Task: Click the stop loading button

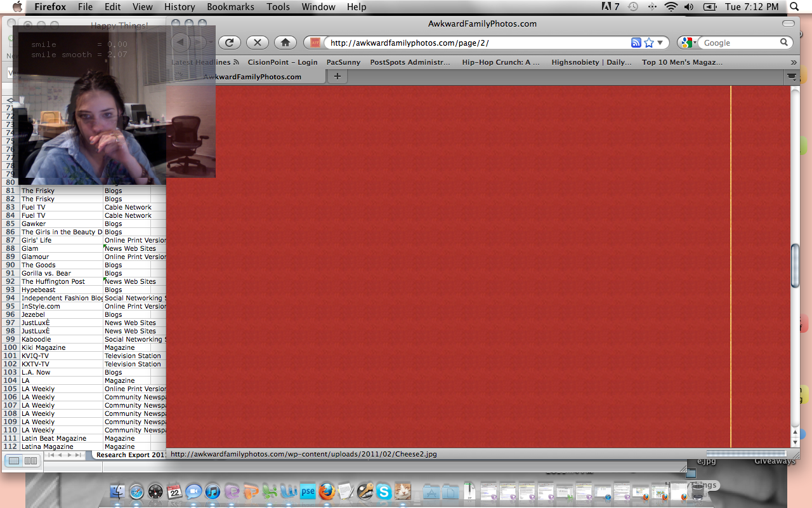Action: click(x=257, y=43)
